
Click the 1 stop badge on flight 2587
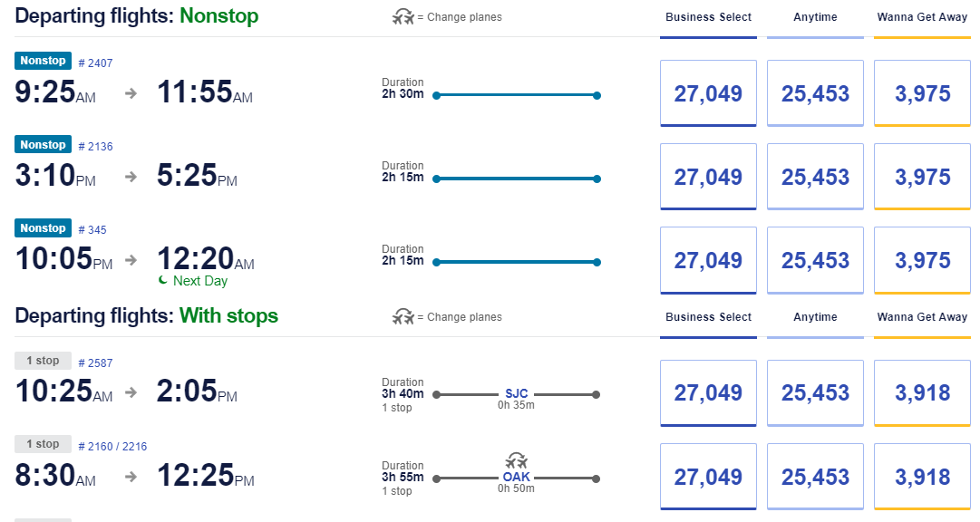click(44, 361)
